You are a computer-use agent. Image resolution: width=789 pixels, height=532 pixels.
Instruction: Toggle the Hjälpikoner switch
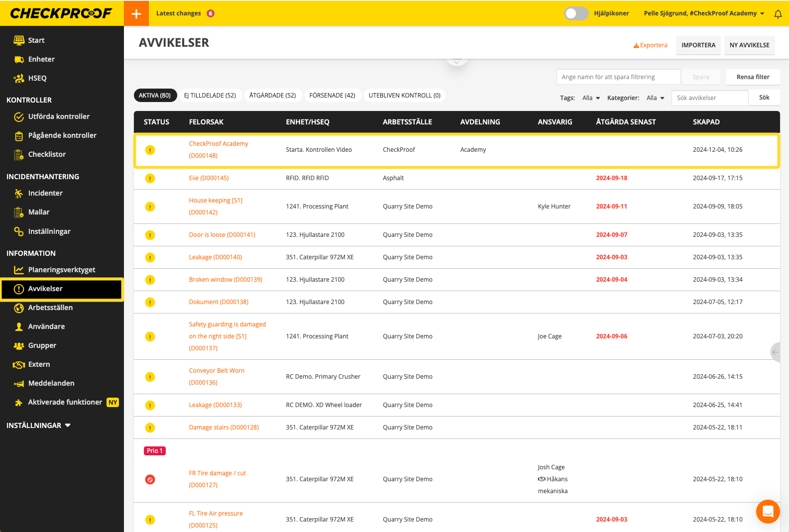pos(576,13)
